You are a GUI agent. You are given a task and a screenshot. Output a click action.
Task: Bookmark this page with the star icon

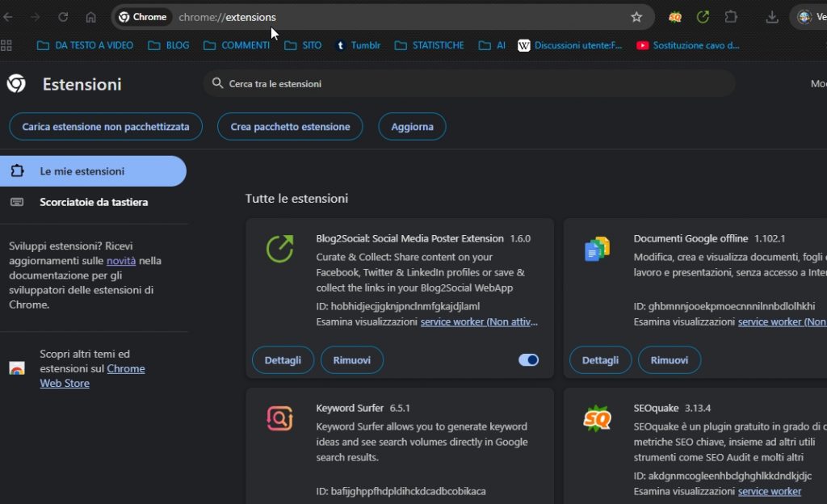pos(636,17)
